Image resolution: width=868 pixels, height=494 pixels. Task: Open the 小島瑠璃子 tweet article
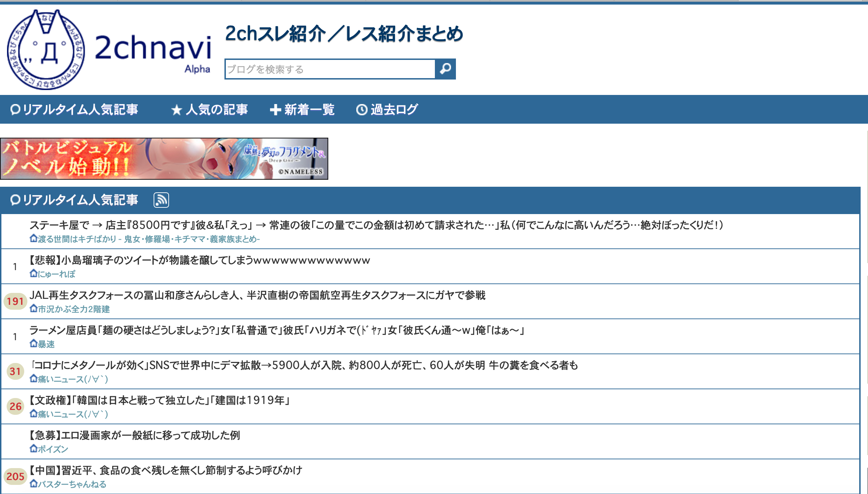[199, 260]
